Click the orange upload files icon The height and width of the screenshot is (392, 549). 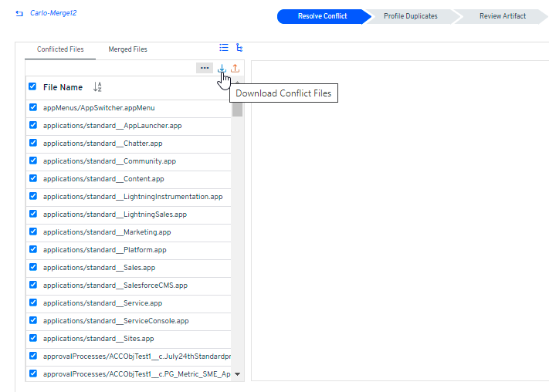coord(236,69)
